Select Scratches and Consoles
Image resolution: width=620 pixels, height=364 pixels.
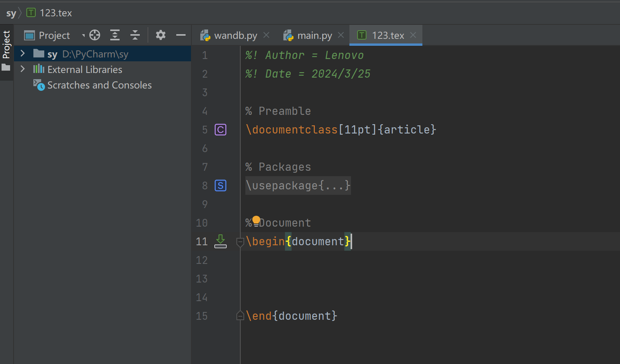coord(99,85)
